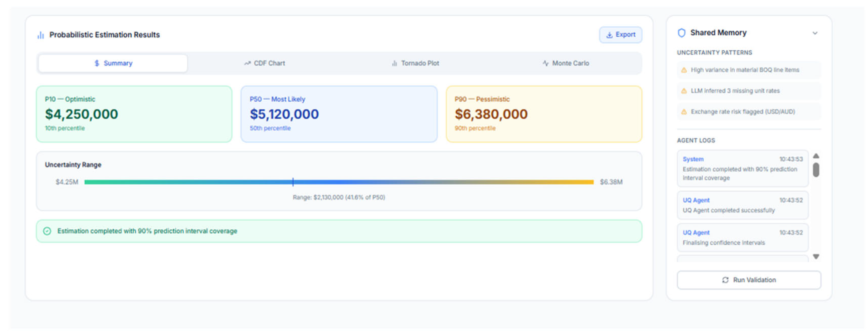Click the $4.25M range start label
The width and height of the screenshot is (868, 336).
(x=67, y=182)
